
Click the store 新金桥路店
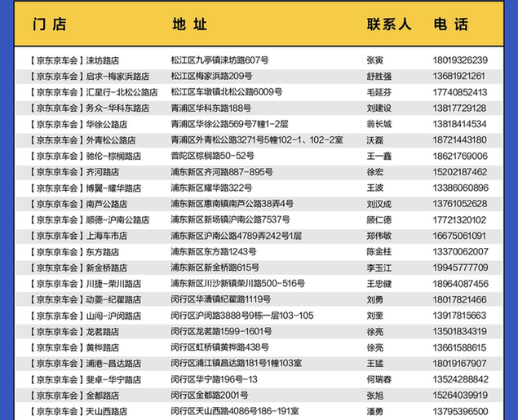(x=107, y=267)
